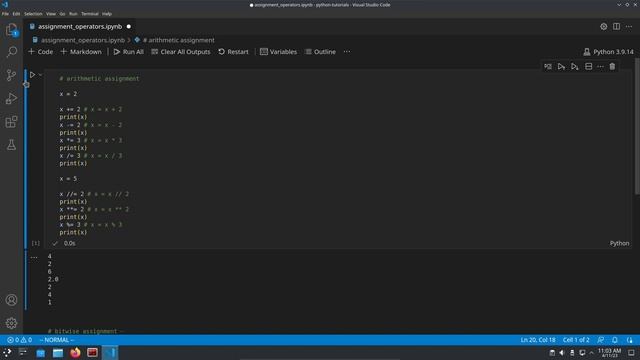The width and height of the screenshot is (640, 360).
Task: Click the feedback icon in status bar
Action: coord(601,340)
